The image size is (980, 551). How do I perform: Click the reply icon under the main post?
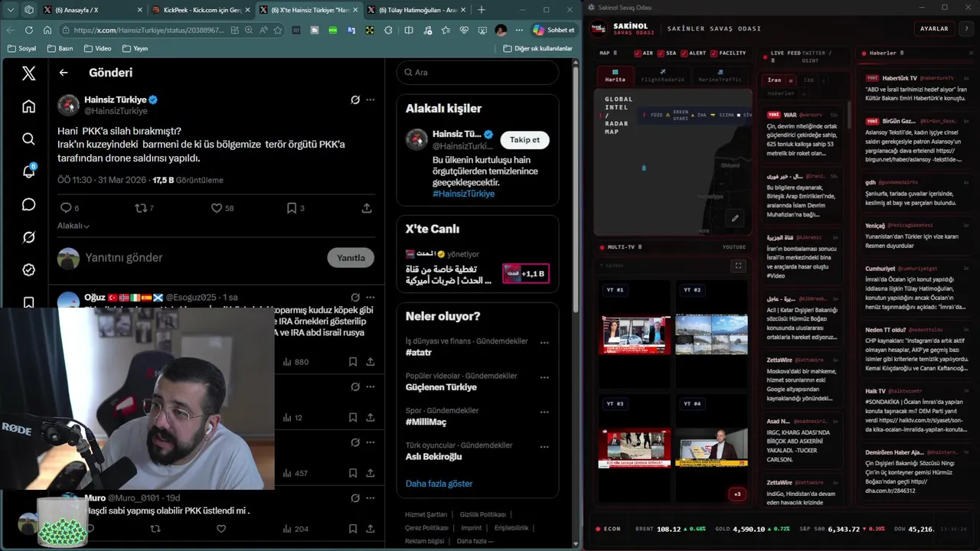click(66, 208)
